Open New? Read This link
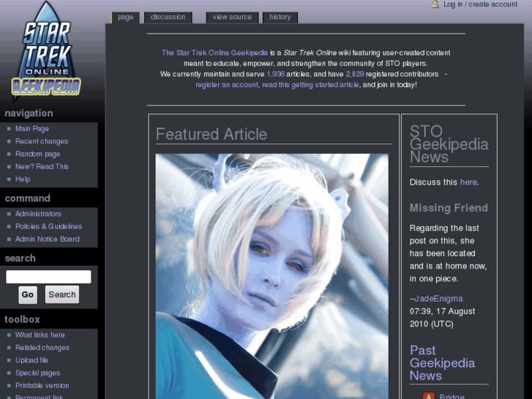532x399 pixels. click(x=42, y=166)
